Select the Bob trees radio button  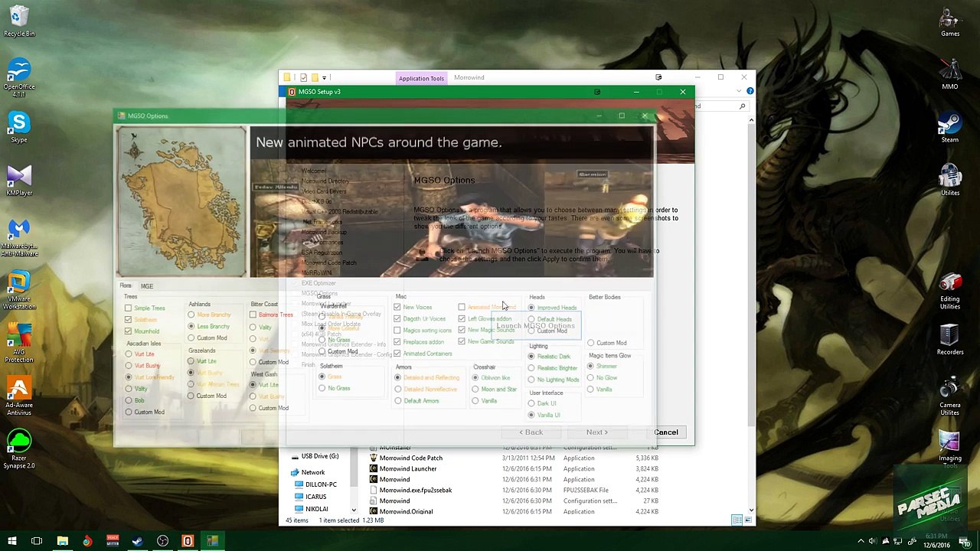point(129,400)
